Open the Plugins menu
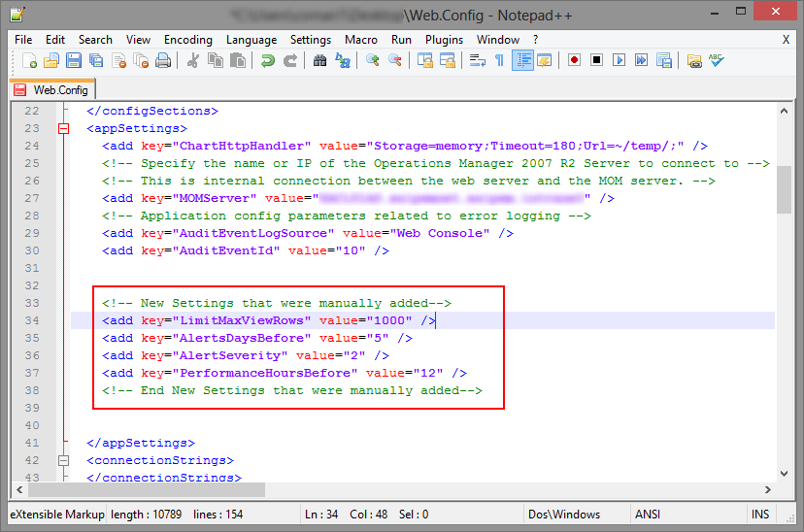 444,40
